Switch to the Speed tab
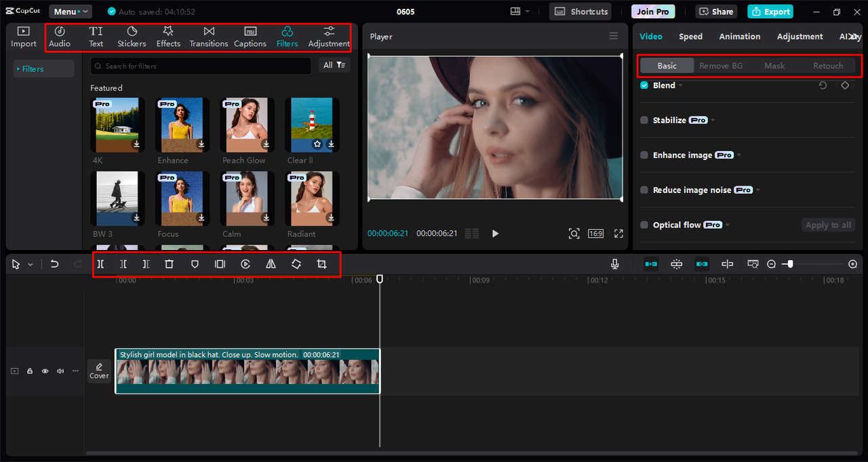This screenshot has width=868, height=462. 690,37
